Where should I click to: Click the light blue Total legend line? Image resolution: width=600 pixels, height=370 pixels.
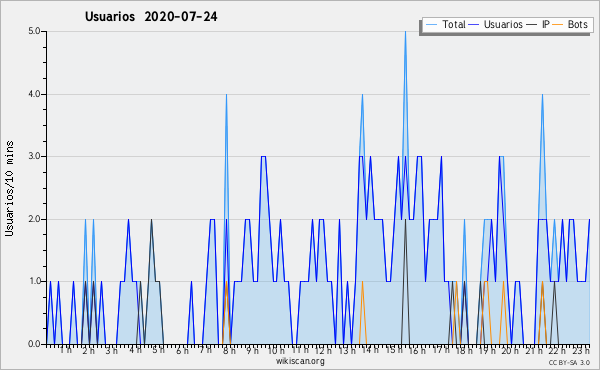click(431, 25)
